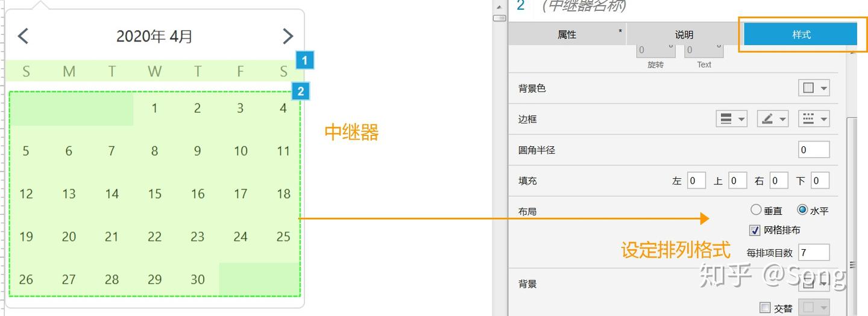Select date 13 in calendar

click(x=69, y=194)
